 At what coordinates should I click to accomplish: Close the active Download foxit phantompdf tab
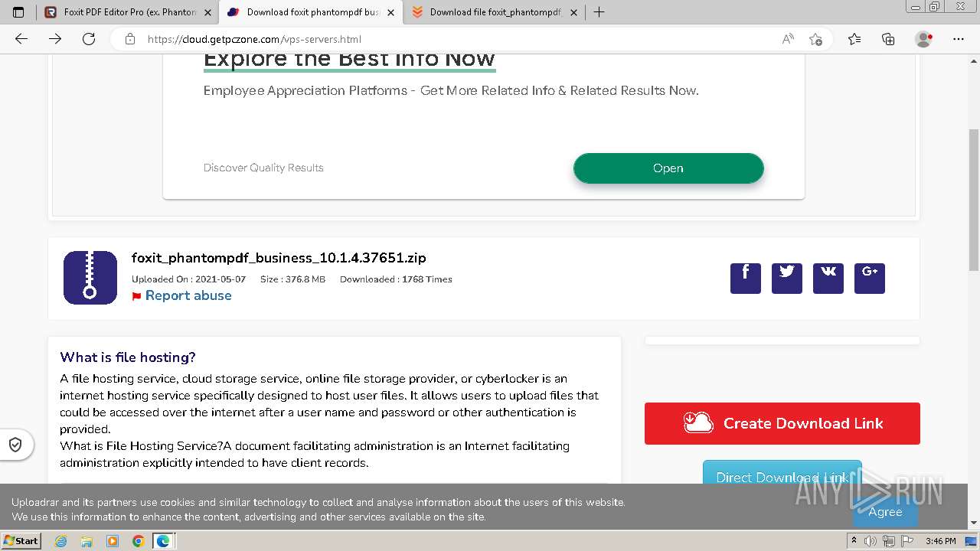click(x=390, y=12)
